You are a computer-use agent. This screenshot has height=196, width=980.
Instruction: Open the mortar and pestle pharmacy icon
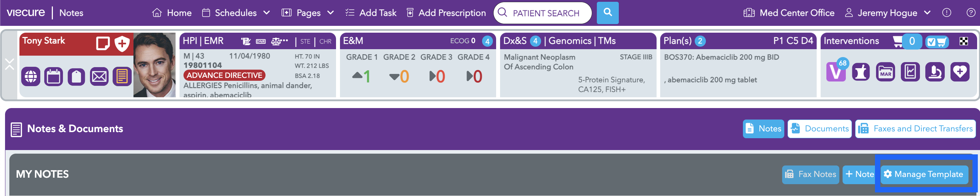point(861,72)
